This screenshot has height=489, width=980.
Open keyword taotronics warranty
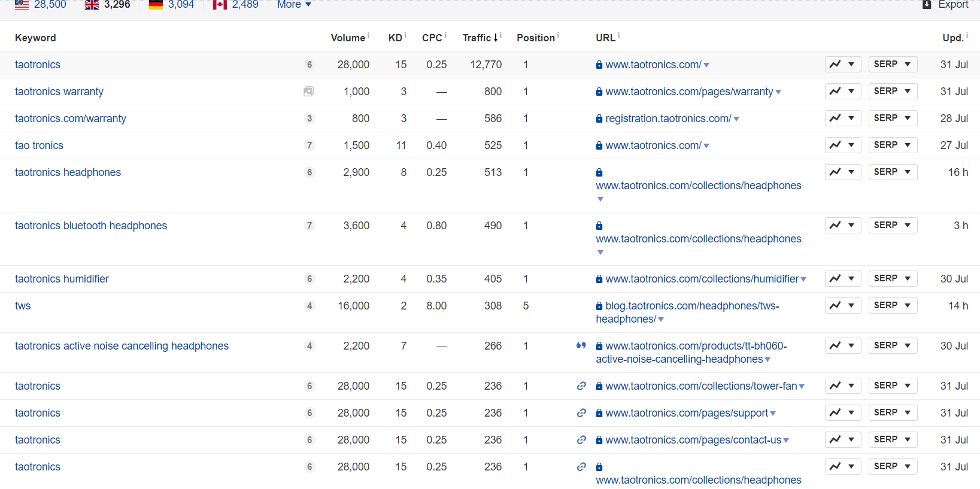pyautogui.click(x=59, y=92)
